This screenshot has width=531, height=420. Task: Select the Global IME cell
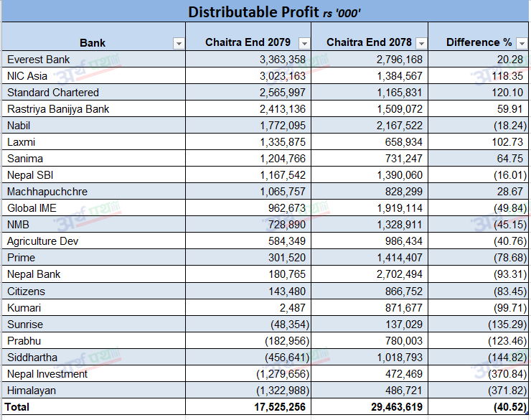point(94,208)
